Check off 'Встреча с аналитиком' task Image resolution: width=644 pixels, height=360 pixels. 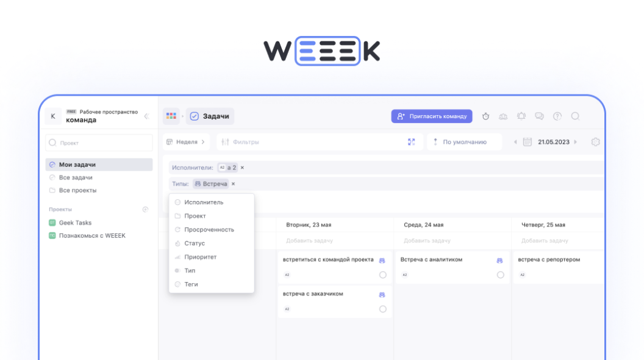[500, 275]
